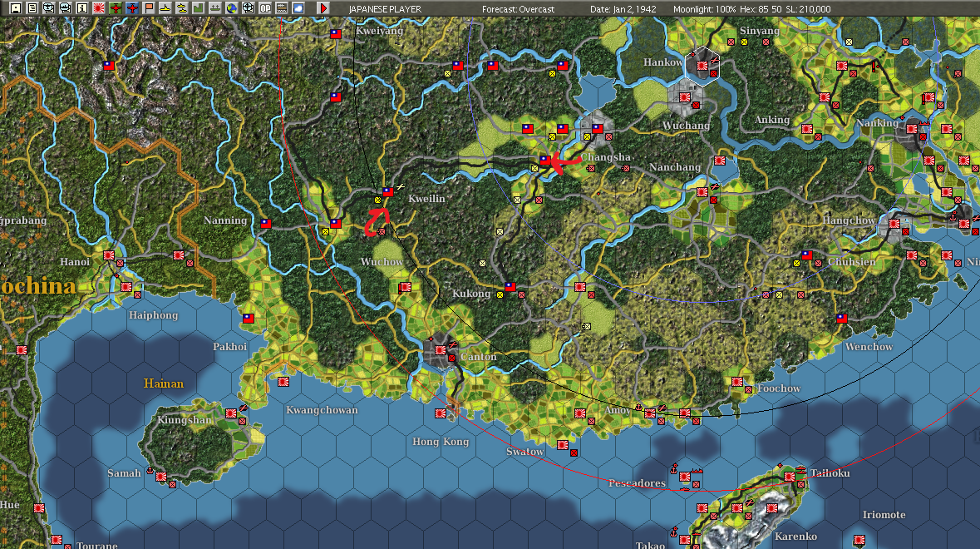Click the 'Forecast: Overcast' status text

tap(518, 9)
